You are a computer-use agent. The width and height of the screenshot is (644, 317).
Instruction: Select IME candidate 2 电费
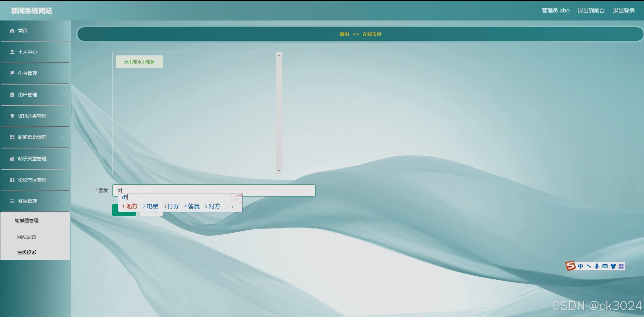151,206
